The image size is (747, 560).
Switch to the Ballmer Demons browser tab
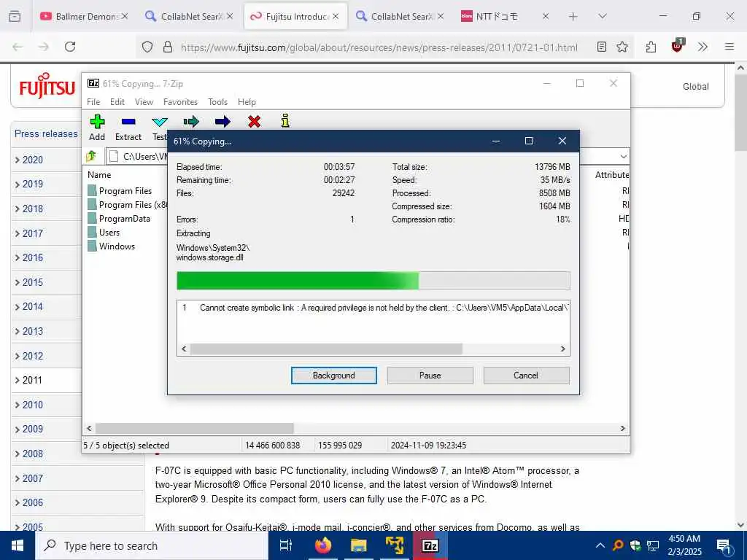83,17
